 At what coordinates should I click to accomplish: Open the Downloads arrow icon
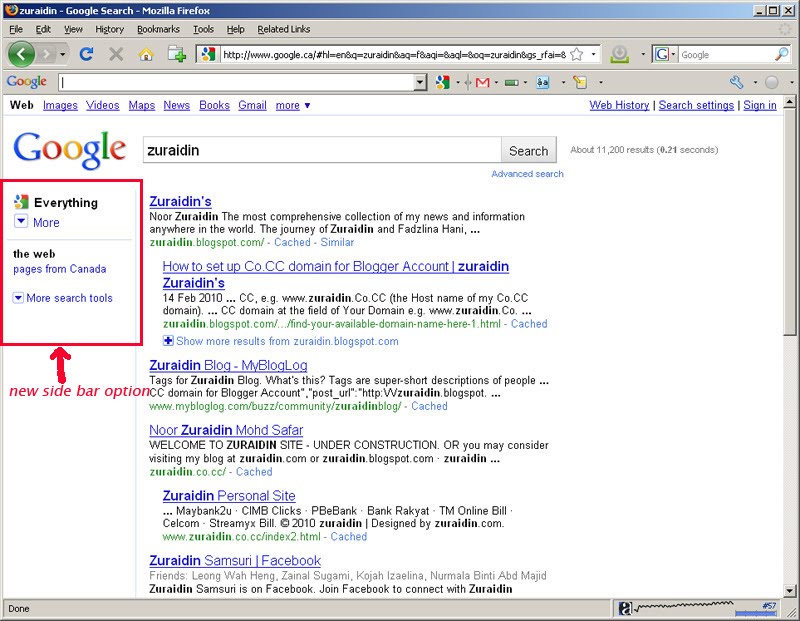point(619,54)
